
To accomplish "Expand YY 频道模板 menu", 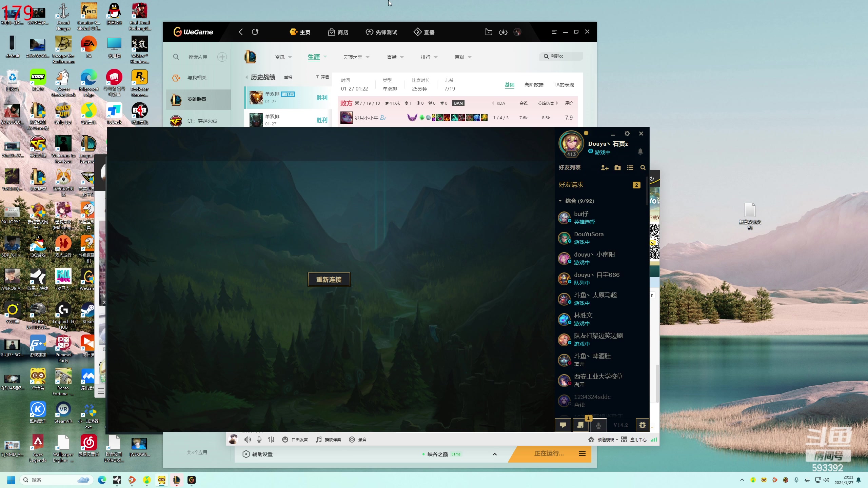I will pos(608,440).
